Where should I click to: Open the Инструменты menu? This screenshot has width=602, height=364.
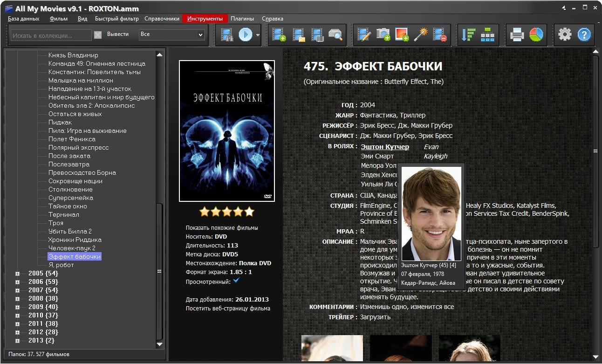coord(205,19)
